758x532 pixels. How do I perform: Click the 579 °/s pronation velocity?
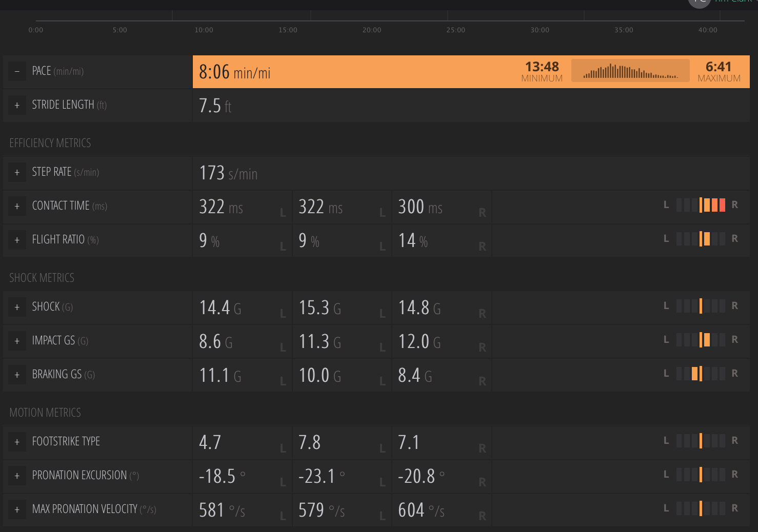coord(322,510)
